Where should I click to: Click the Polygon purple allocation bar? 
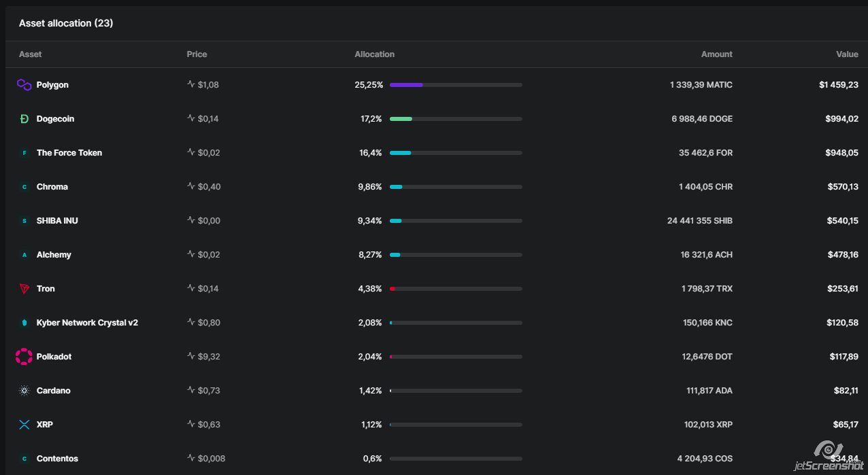406,85
